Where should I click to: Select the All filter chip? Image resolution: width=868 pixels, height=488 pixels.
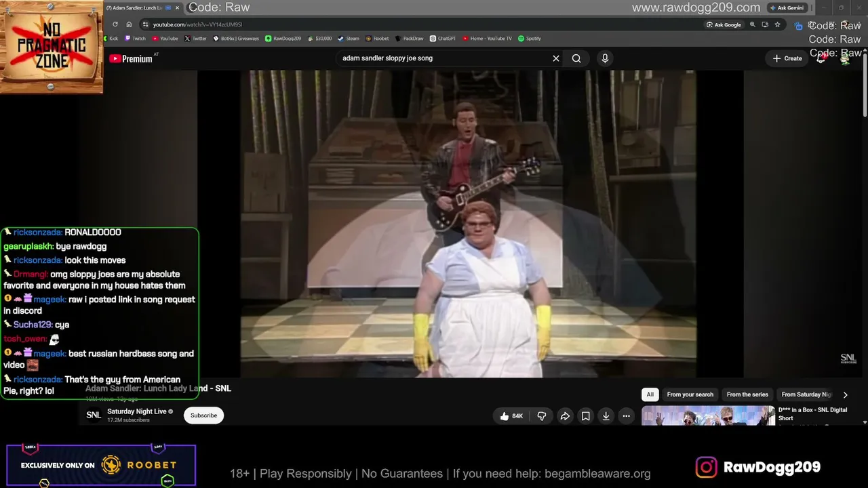pos(650,394)
